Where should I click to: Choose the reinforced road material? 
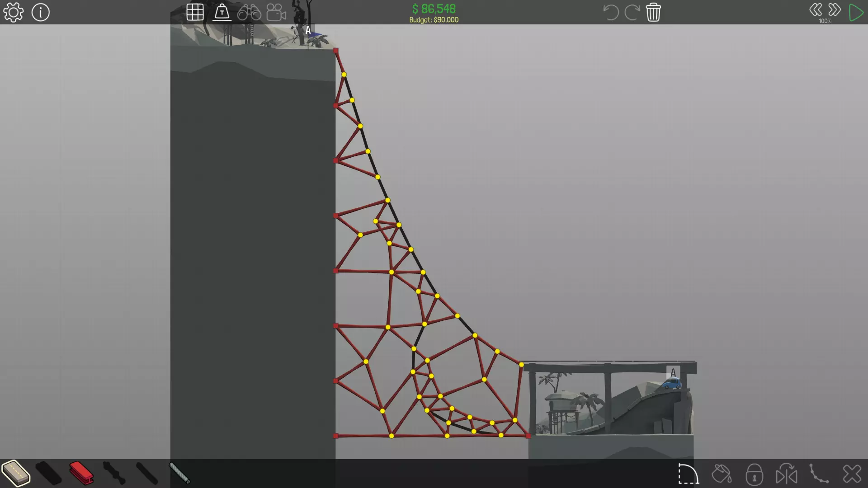(48, 474)
